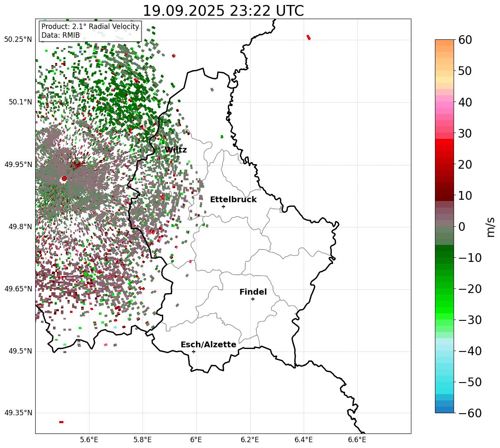
Task: Click the 6.4°E longitude tick label
Action: [304, 439]
